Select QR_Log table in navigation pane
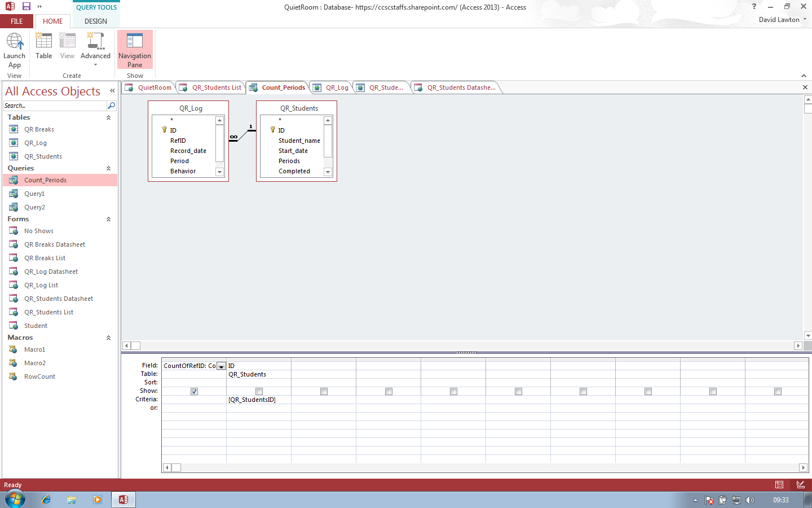Viewport: 812px width, 508px height. coord(60,143)
